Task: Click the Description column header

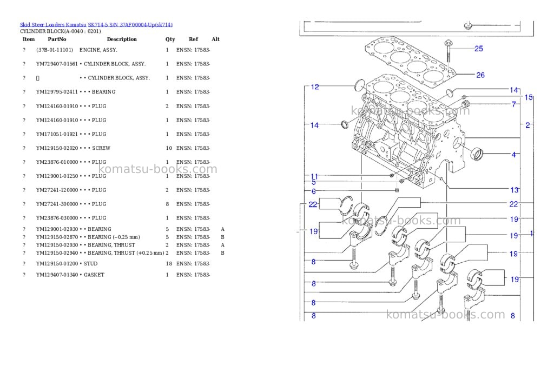Action: click(x=122, y=39)
